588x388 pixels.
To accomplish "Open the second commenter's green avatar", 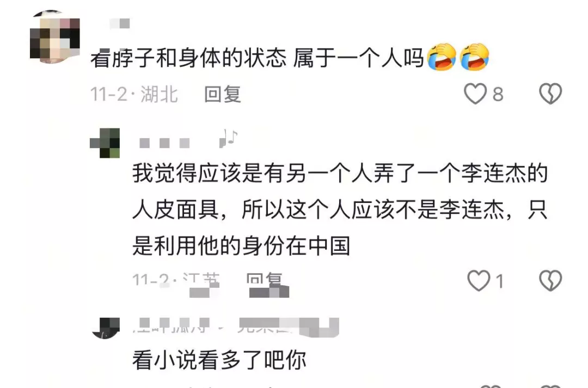I will click(x=105, y=143).
